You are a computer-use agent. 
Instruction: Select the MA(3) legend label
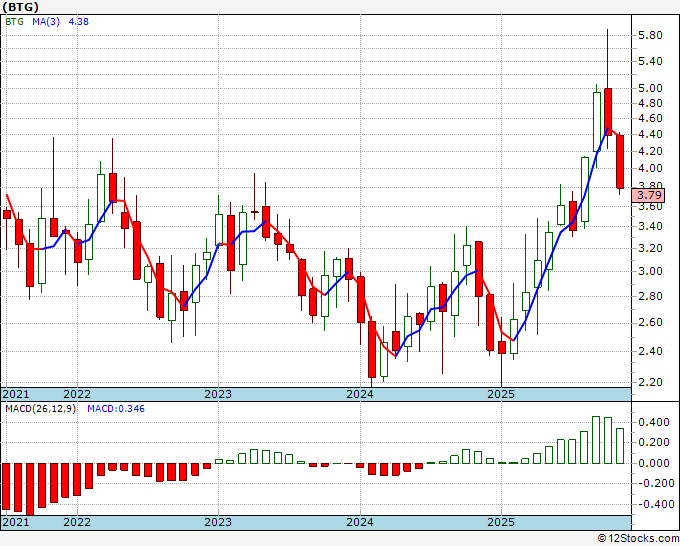pyautogui.click(x=46, y=21)
